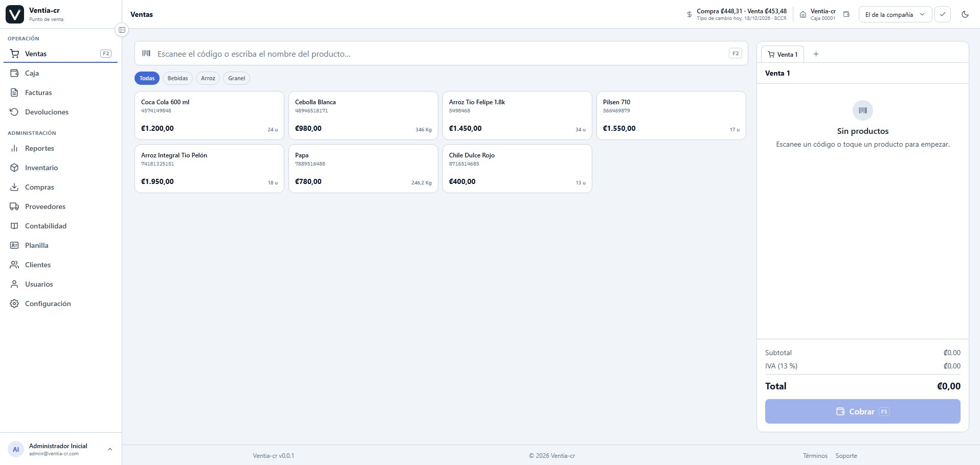
Task: Add Arroz Integral Tio Pelón product
Action: pos(209,169)
